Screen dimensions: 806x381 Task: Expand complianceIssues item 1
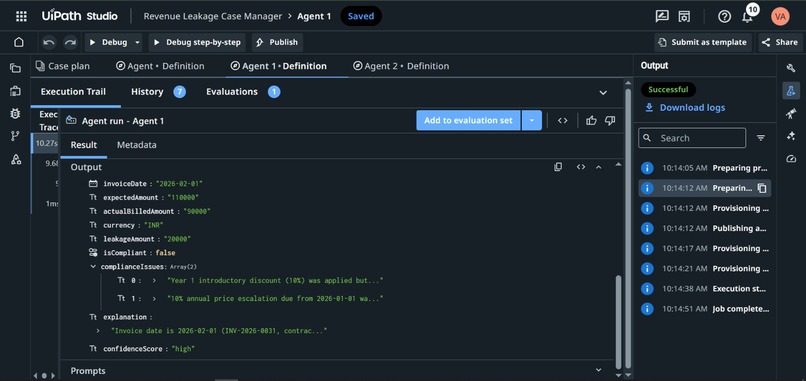click(x=154, y=299)
